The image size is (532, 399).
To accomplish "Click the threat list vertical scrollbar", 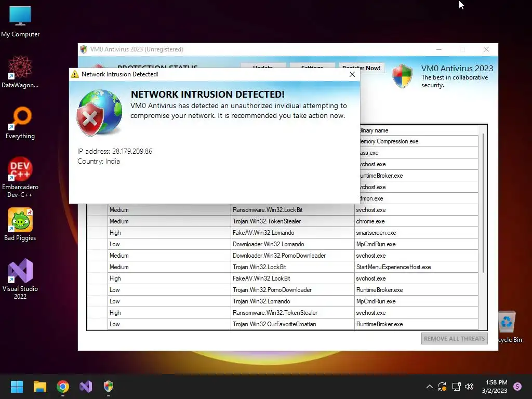I will tap(483, 204).
